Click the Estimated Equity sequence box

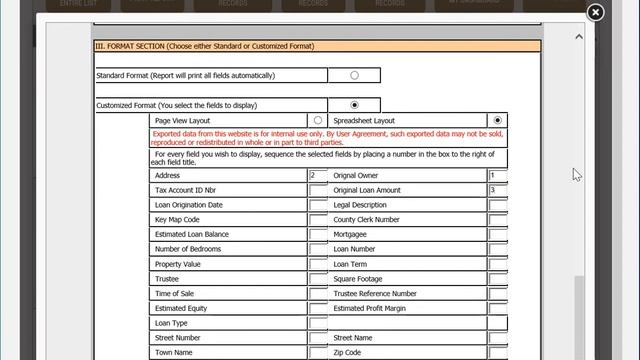(x=318, y=308)
